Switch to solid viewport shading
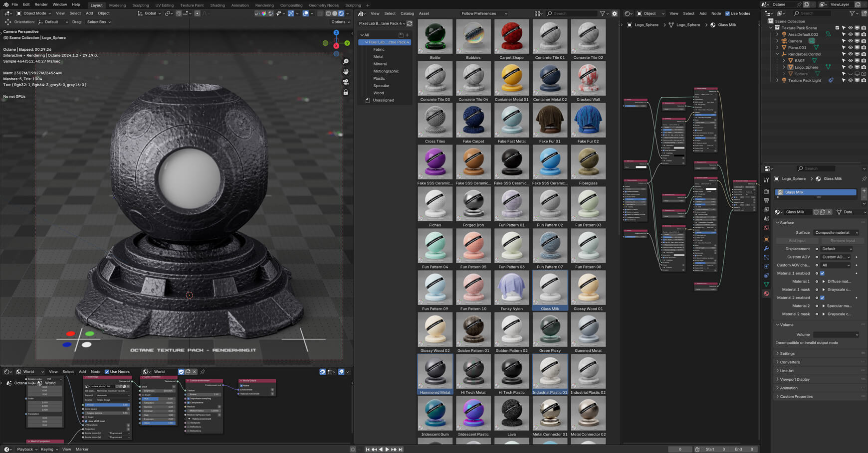 click(335, 13)
